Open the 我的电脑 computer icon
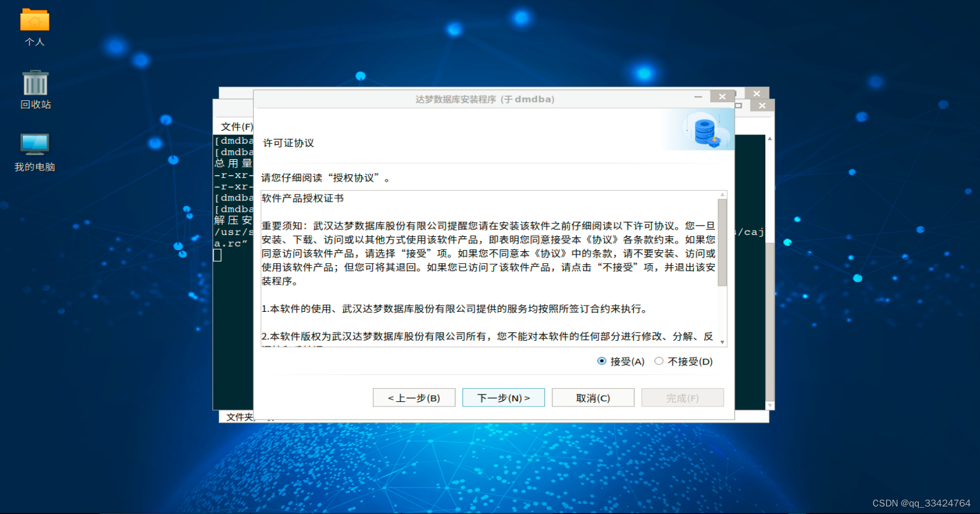The width and height of the screenshot is (980, 514). tap(35, 152)
